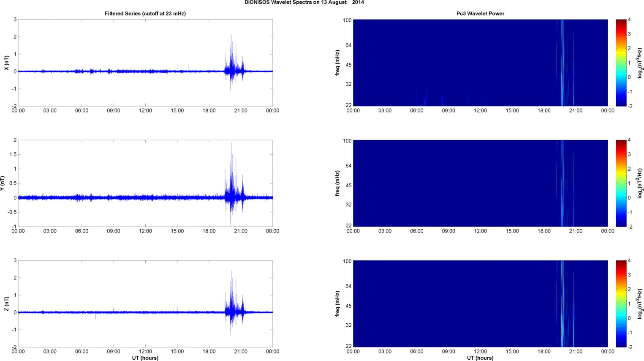Viewport: 644px width, 361px height.
Task: Click the Z (nT) axis label
Action: click(x=6, y=304)
